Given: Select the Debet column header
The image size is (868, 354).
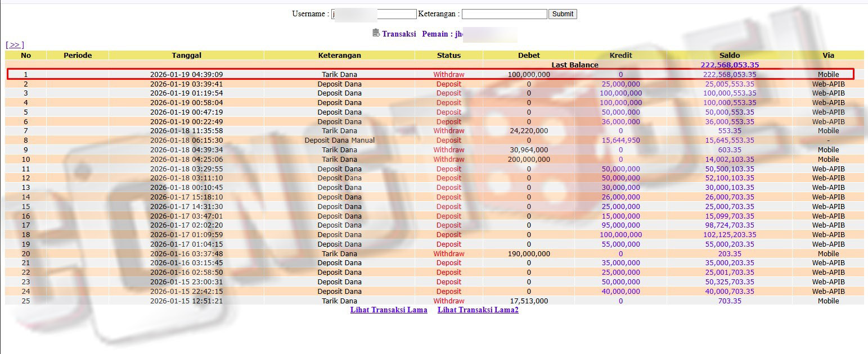Looking at the screenshot, I should tap(528, 55).
